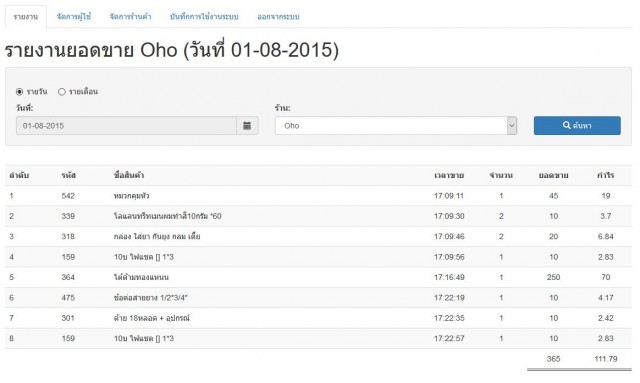This screenshot has height=383, width=640.
Task: Click the ออกจากระบบ logout link
Action: coord(278,17)
